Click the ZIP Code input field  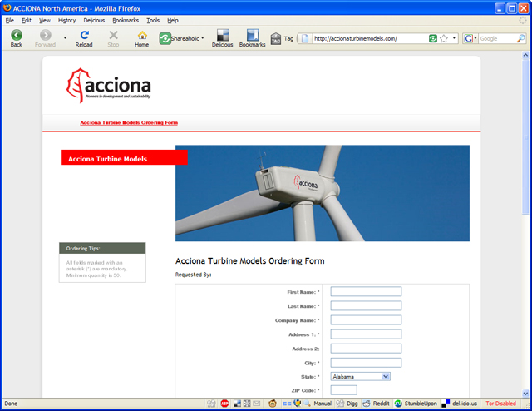coord(343,390)
